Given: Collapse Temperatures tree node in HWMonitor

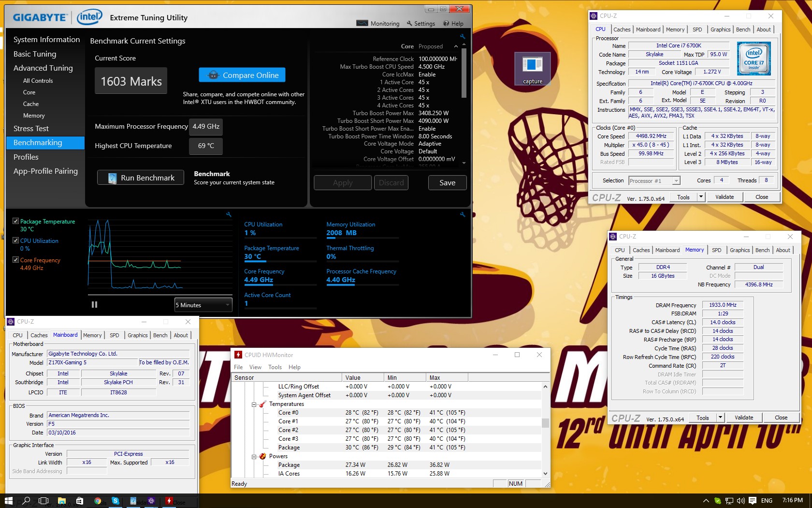Looking at the screenshot, I should [x=254, y=404].
